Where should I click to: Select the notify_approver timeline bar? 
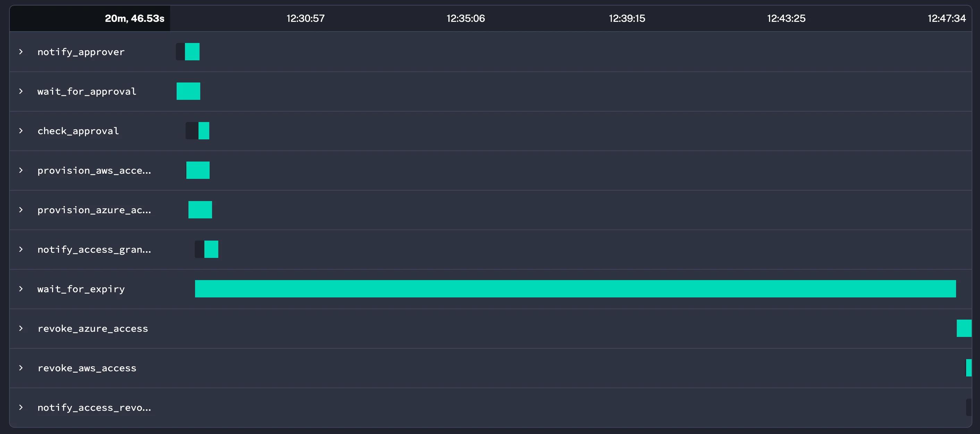(x=192, y=52)
